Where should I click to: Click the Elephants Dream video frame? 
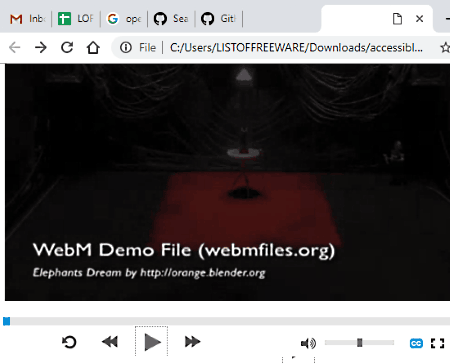[227, 183]
